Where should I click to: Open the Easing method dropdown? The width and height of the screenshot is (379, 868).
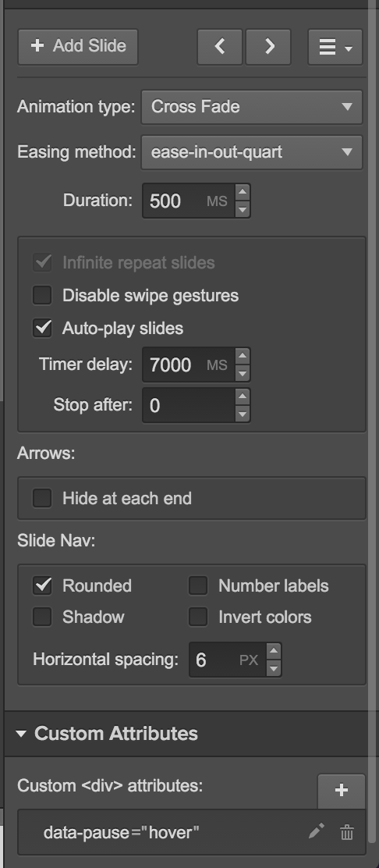click(x=252, y=152)
